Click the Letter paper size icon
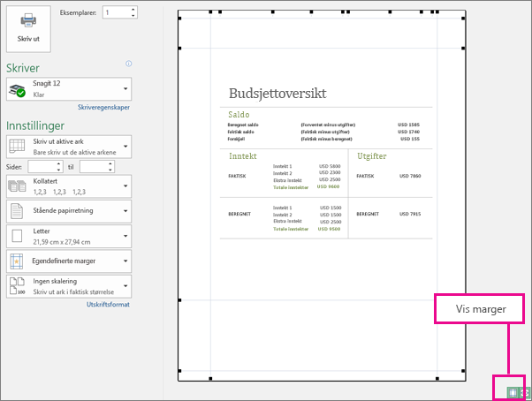Screen dimensions: 532x401 coord(17,236)
